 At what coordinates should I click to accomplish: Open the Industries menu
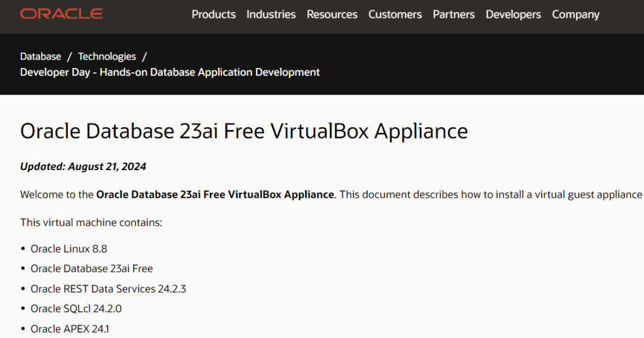[x=271, y=14]
